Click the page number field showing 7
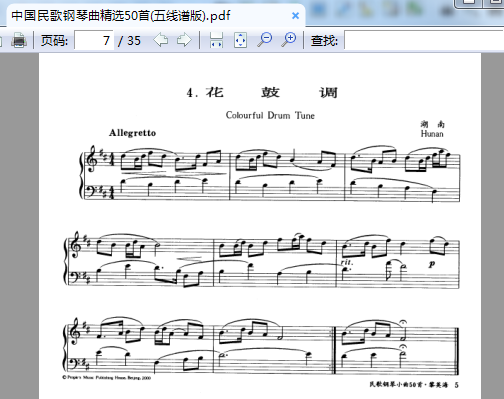The width and height of the screenshot is (504, 399). pos(94,40)
